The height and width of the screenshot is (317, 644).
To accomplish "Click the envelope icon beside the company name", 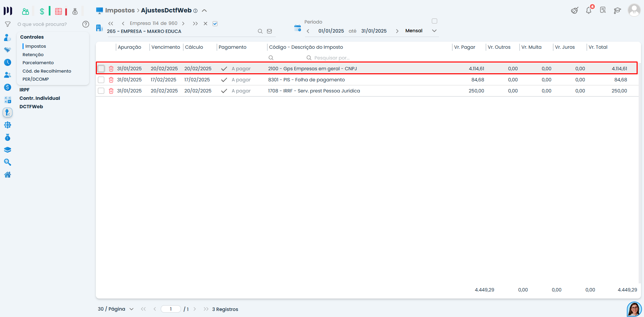I will 269,31.
